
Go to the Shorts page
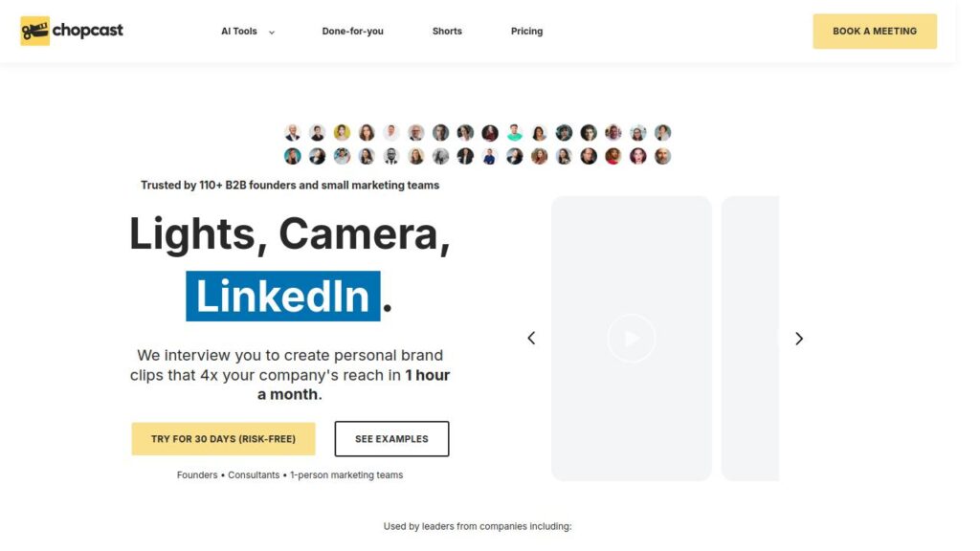tap(447, 32)
